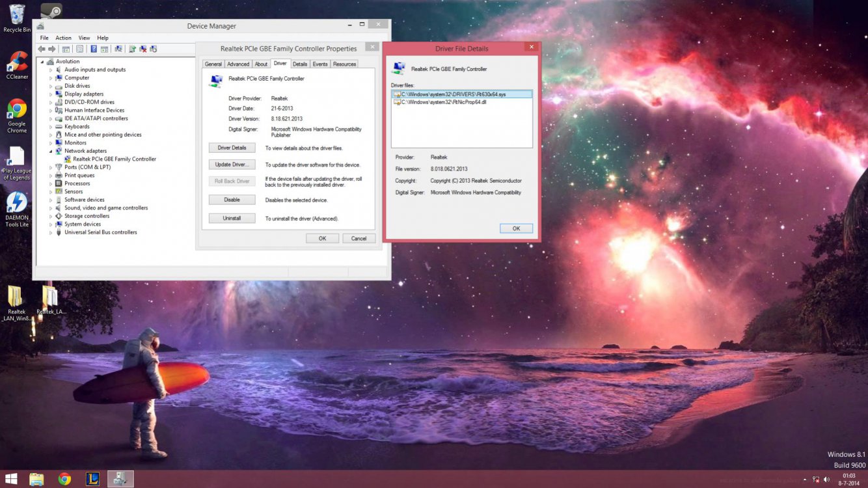Click the network disconnected tray icon
The height and width of the screenshot is (488, 868).
[816, 480]
